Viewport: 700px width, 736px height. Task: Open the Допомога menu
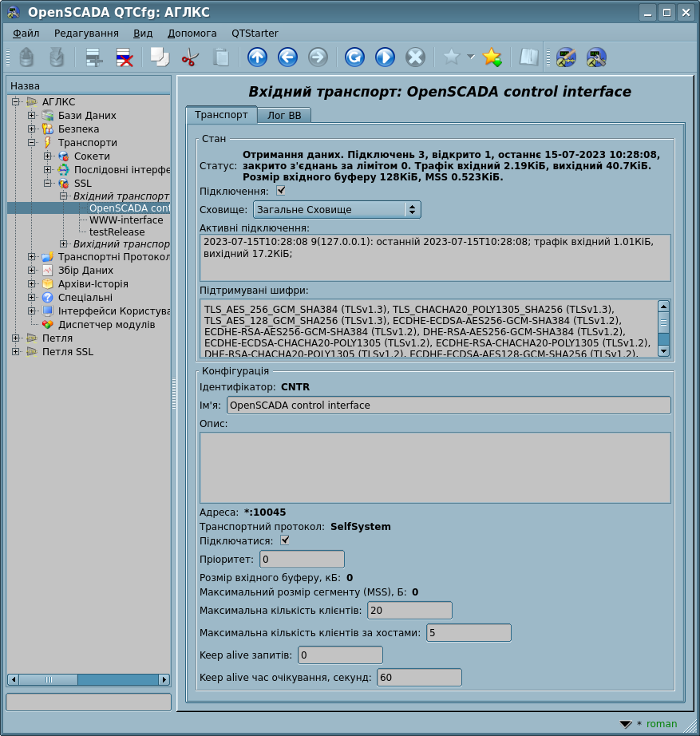click(192, 34)
